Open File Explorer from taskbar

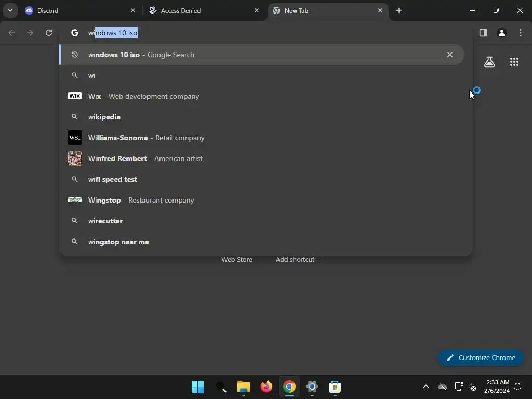[244, 387]
